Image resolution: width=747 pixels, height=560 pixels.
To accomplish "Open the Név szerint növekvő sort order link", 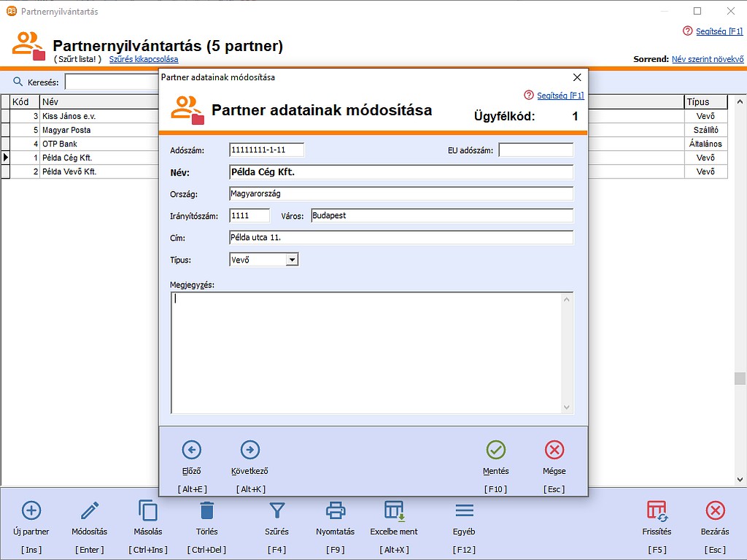I will [x=707, y=59].
